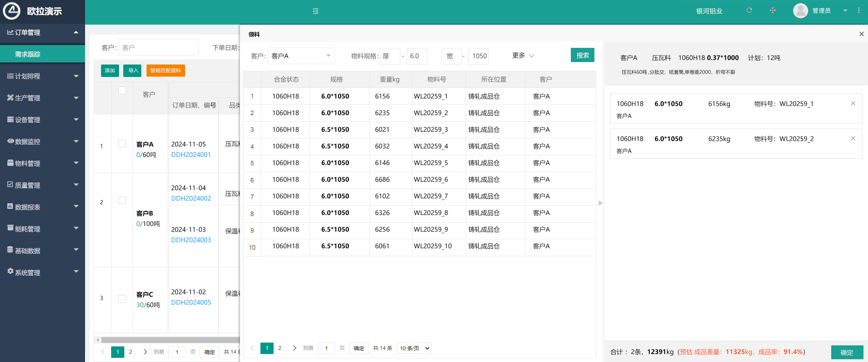Check the 客户A order row checkbox
Image resolution: width=868 pixels, height=362 pixels.
coord(122,143)
